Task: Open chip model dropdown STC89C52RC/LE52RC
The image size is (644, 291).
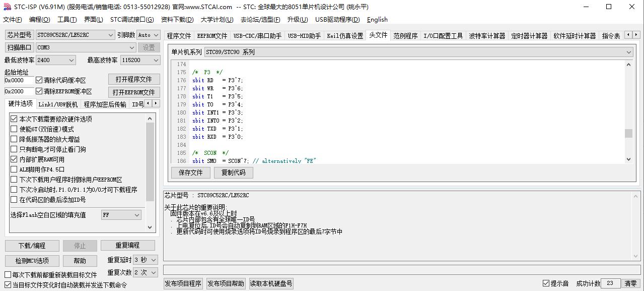Action: (x=75, y=35)
